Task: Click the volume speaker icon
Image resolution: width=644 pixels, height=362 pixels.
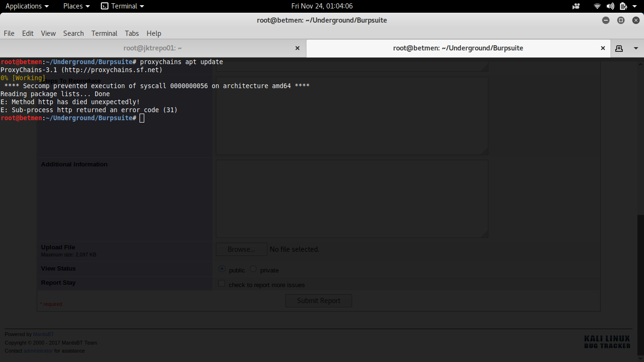Action: (x=610, y=6)
